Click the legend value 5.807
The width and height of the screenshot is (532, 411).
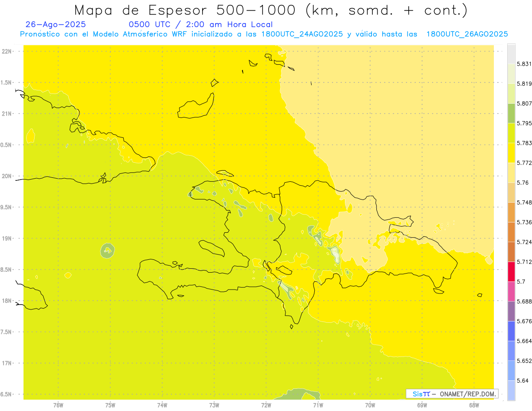(x=524, y=103)
